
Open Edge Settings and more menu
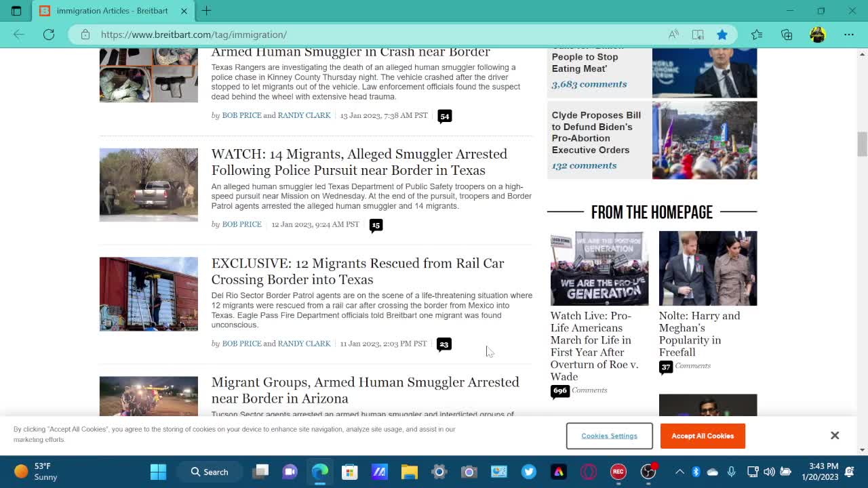[849, 35]
